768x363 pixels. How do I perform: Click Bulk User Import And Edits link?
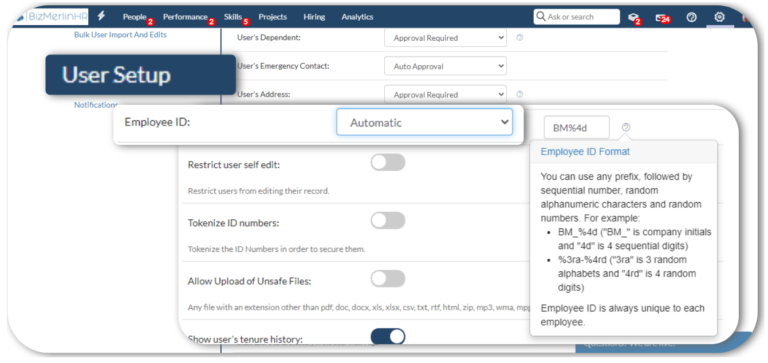pyautogui.click(x=120, y=35)
